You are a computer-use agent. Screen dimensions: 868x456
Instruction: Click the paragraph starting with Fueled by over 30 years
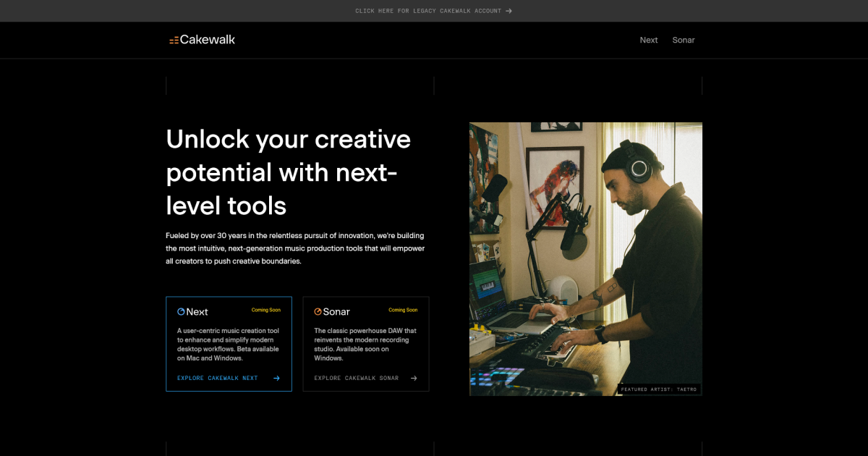pyautogui.click(x=295, y=248)
